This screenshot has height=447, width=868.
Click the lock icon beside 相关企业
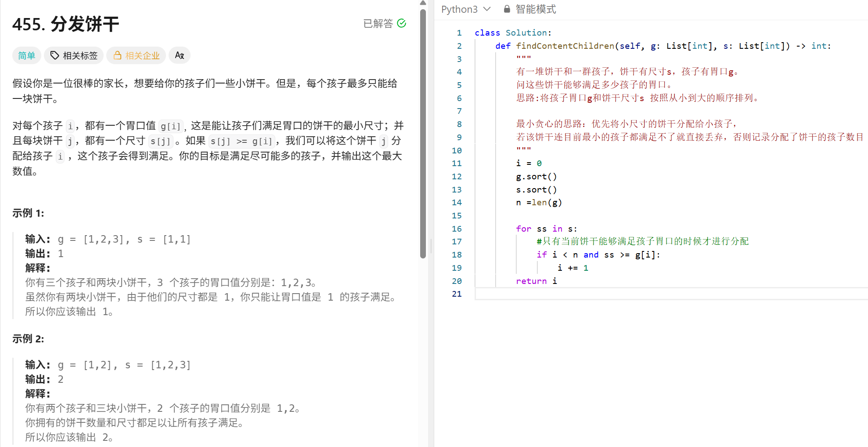tap(117, 55)
